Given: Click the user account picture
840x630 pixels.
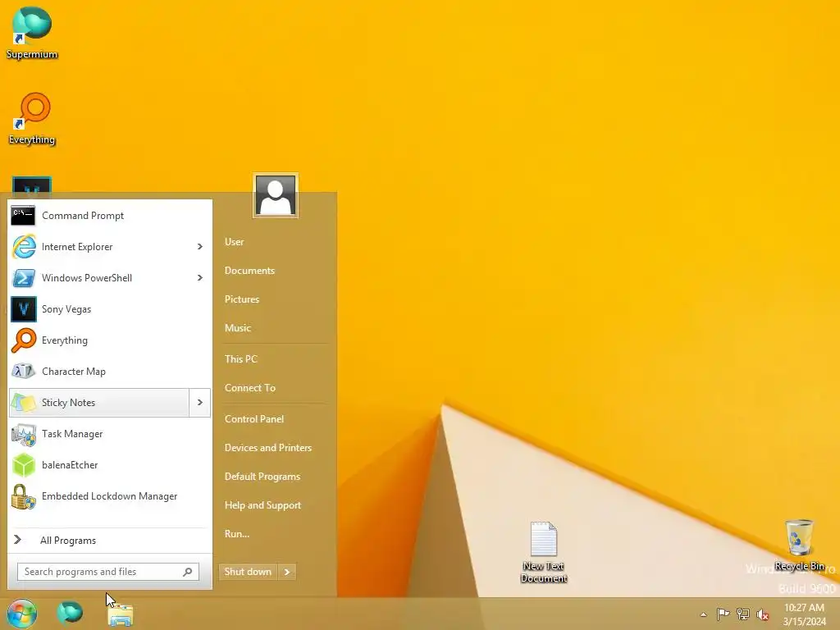Looking at the screenshot, I should (276, 195).
